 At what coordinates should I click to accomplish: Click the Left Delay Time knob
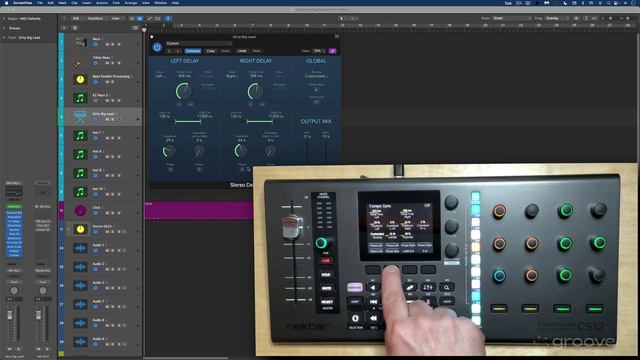pos(184,91)
